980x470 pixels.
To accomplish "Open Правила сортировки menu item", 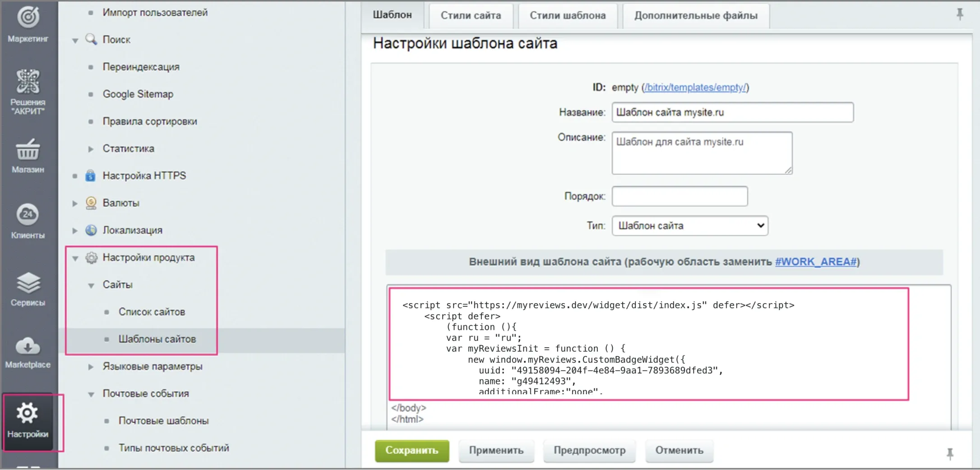I will (x=150, y=121).
